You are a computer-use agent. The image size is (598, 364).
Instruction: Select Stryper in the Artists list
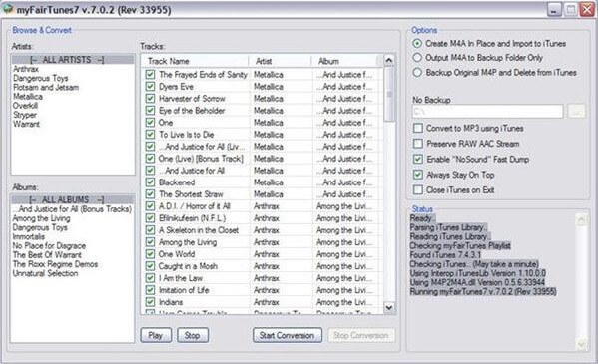tap(73, 115)
